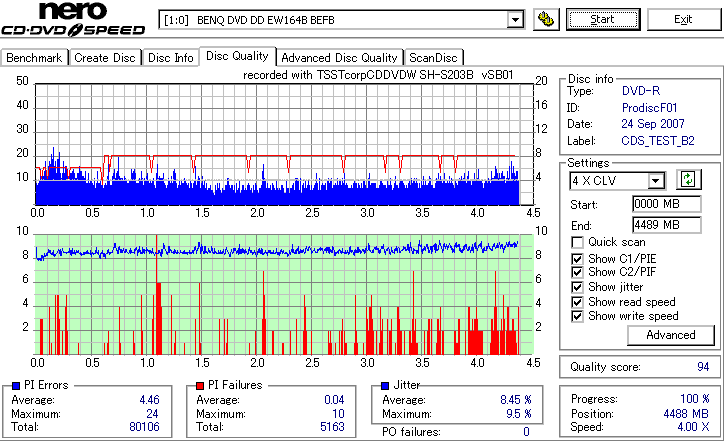Click the Nero CD-DVD Speed logo

pyautogui.click(x=73, y=19)
